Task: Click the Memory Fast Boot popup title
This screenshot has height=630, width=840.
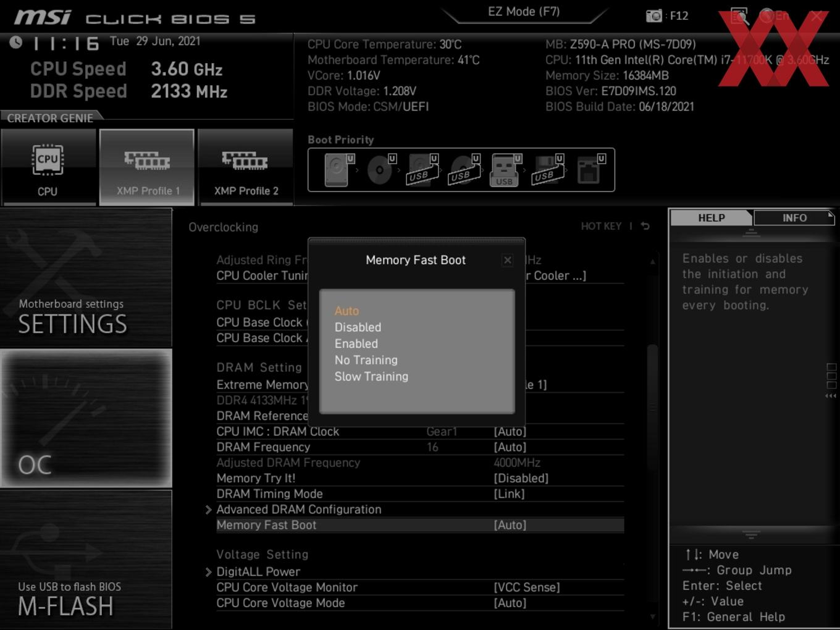Action: 416,260
